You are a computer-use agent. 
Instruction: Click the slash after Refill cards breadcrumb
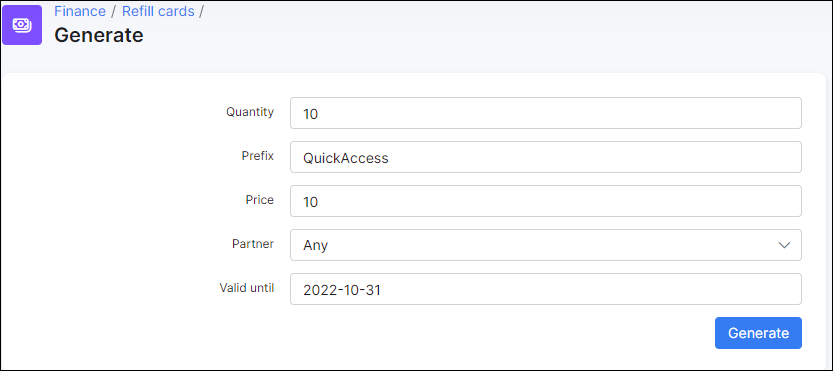201,11
